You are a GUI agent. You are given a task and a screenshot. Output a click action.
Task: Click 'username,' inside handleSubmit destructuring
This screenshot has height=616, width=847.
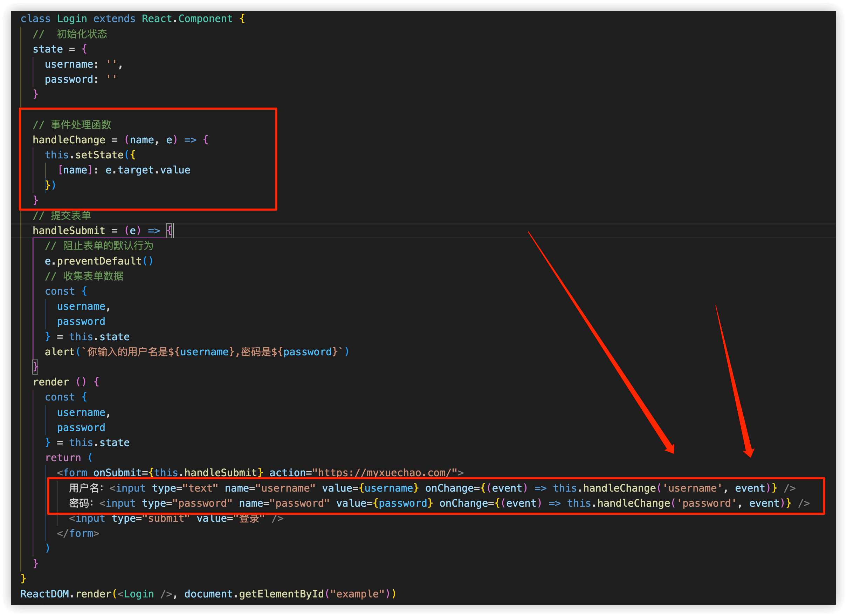[84, 306]
